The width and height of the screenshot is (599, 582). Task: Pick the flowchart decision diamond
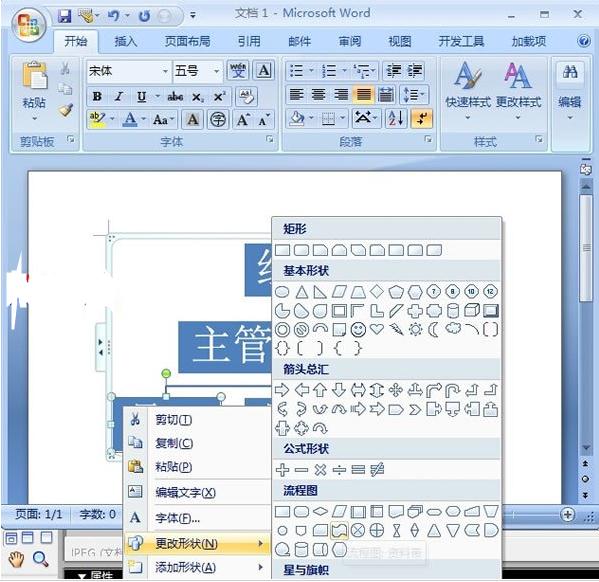pyautogui.click(x=320, y=511)
